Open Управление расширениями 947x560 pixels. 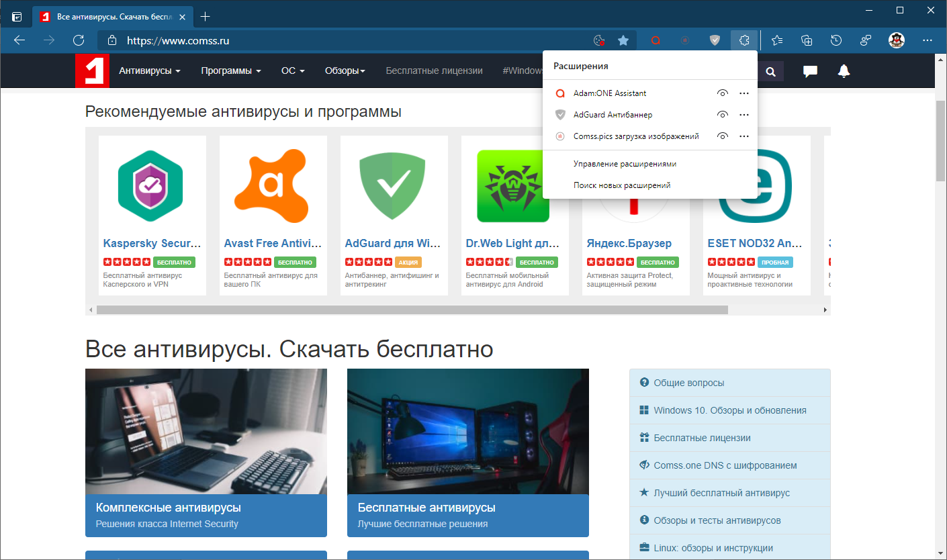pos(625,164)
